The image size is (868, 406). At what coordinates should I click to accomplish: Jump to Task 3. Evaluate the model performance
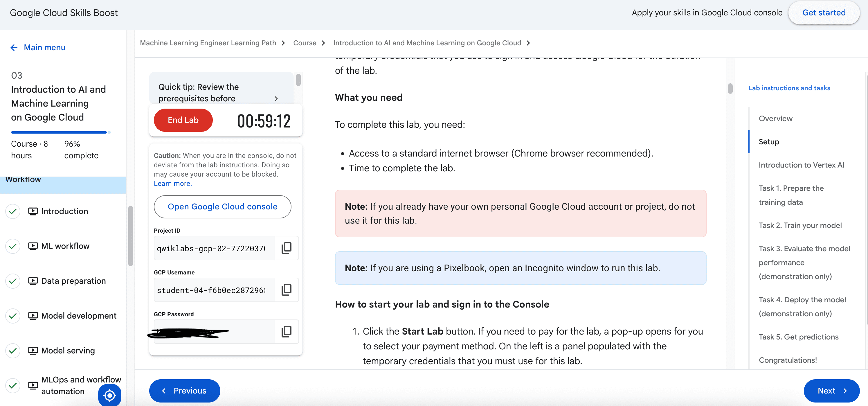(804, 262)
